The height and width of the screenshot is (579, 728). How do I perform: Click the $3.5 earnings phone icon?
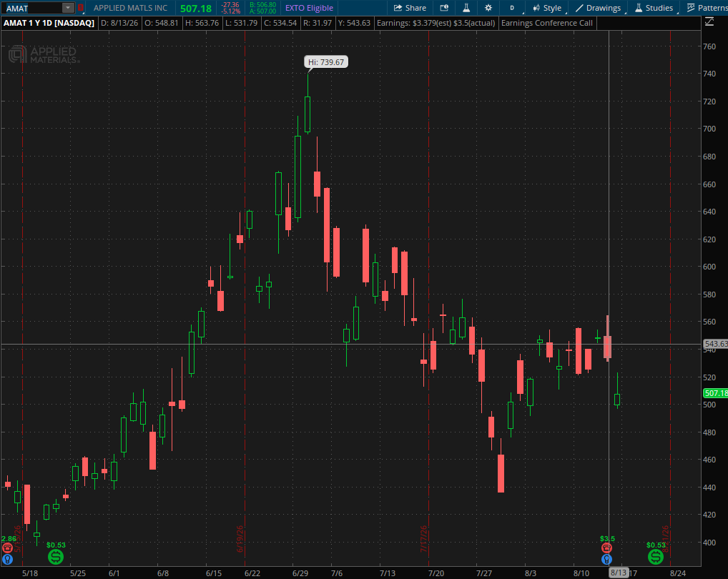coord(607,548)
